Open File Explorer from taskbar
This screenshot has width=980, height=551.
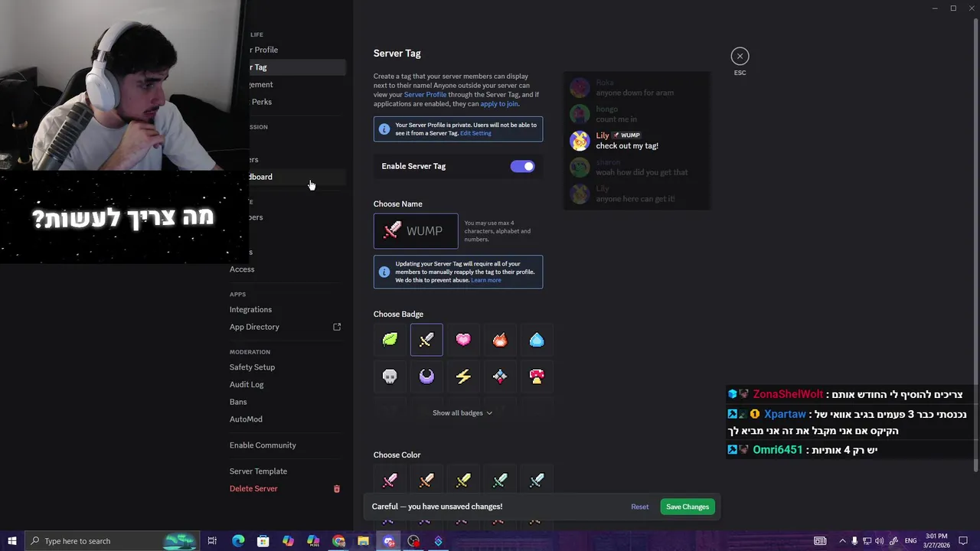363,541
